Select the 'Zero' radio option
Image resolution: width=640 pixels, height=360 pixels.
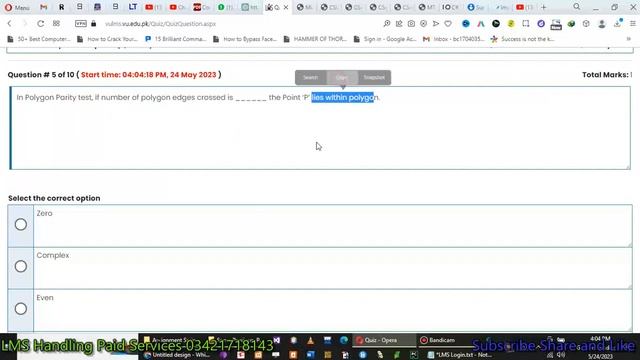click(21, 224)
